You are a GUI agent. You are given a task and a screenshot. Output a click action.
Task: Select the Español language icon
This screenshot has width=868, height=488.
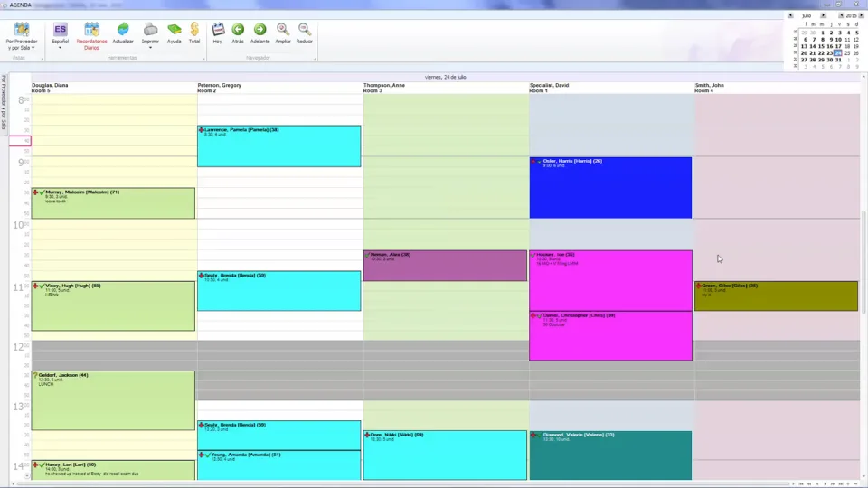pos(60,29)
